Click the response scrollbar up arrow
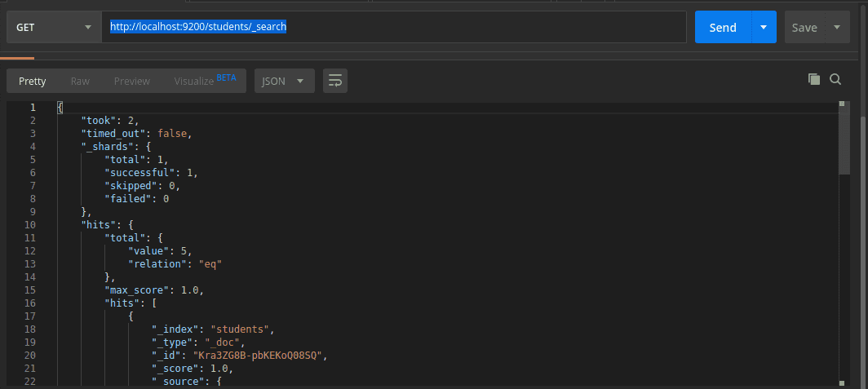This screenshot has width=868, height=389. click(844, 104)
